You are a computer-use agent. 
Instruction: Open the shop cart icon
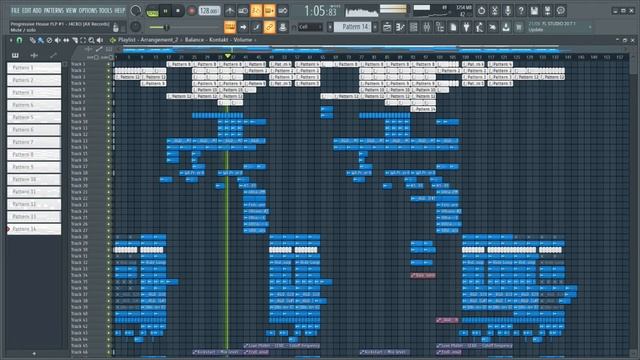[519, 27]
